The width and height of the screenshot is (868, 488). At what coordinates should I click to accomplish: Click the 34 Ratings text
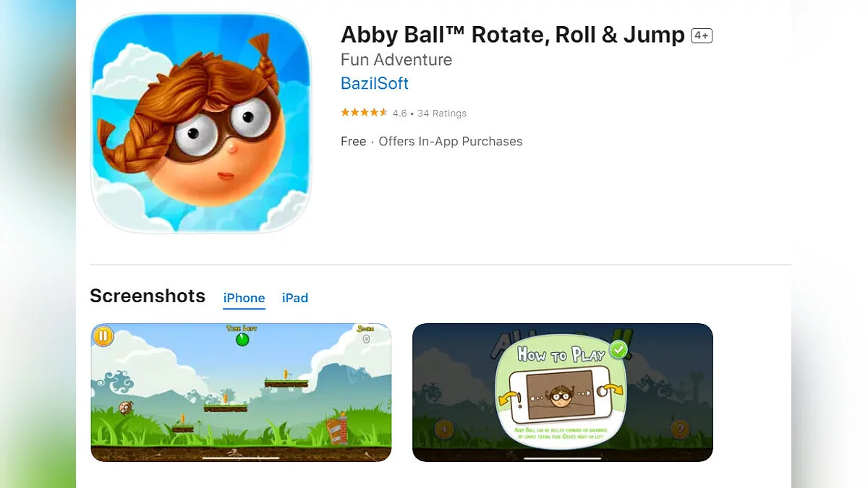click(x=442, y=114)
